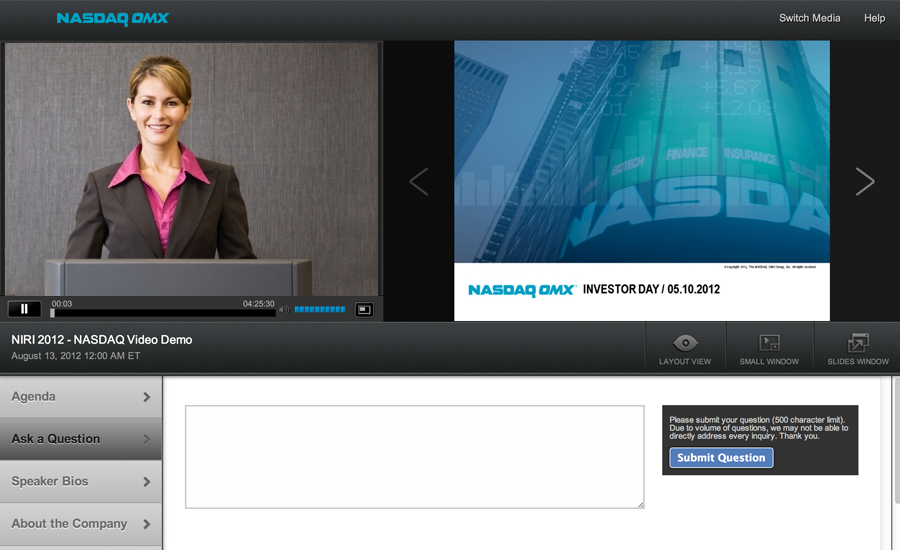Click into the question text area
Image resolution: width=900 pixels, height=550 pixels.
pyautogui.click(x=414, y=457)
